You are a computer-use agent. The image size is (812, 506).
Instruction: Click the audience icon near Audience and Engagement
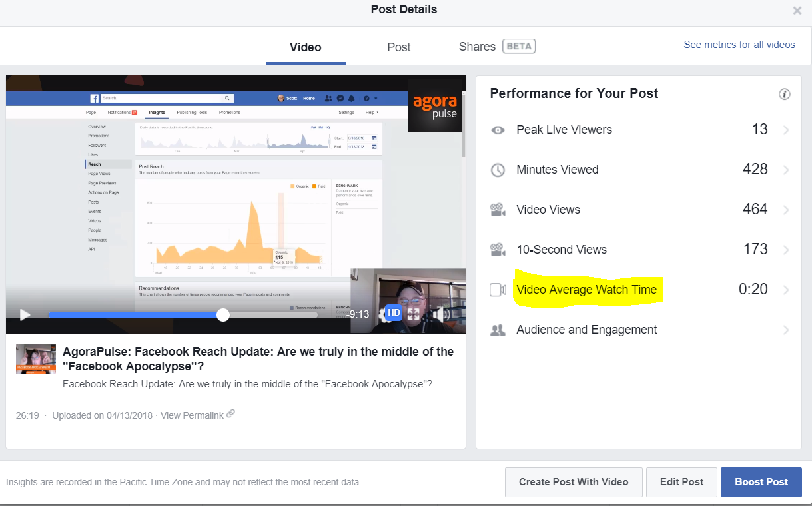498,329
